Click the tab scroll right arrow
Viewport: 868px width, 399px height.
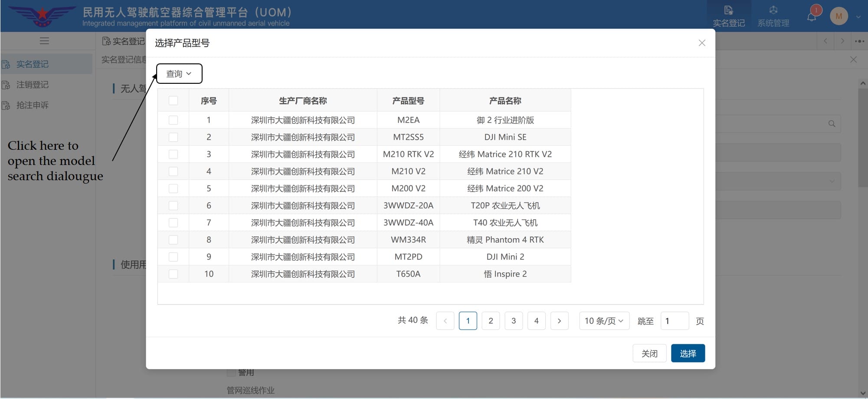[842, 41]
